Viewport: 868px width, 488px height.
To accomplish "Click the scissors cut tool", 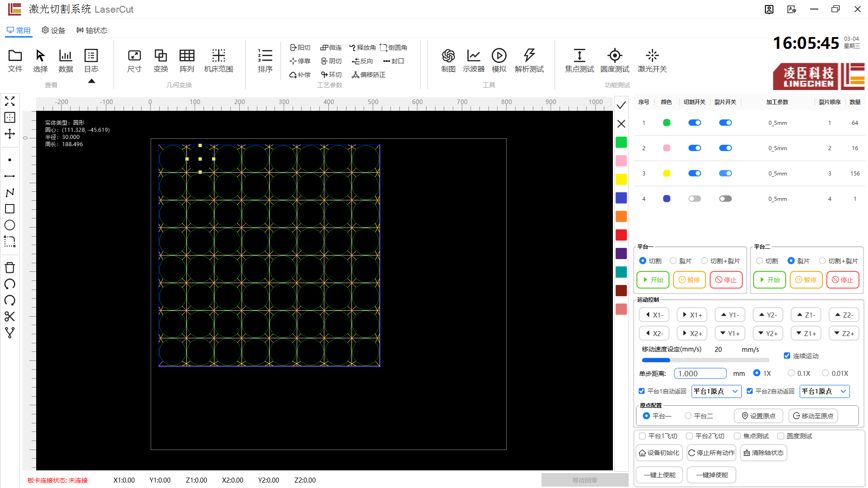I will pyautogui.click(x=9, y=317).
